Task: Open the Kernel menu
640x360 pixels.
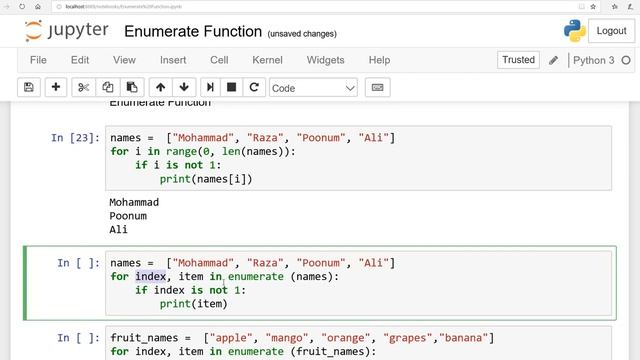Action: [267, 60]
